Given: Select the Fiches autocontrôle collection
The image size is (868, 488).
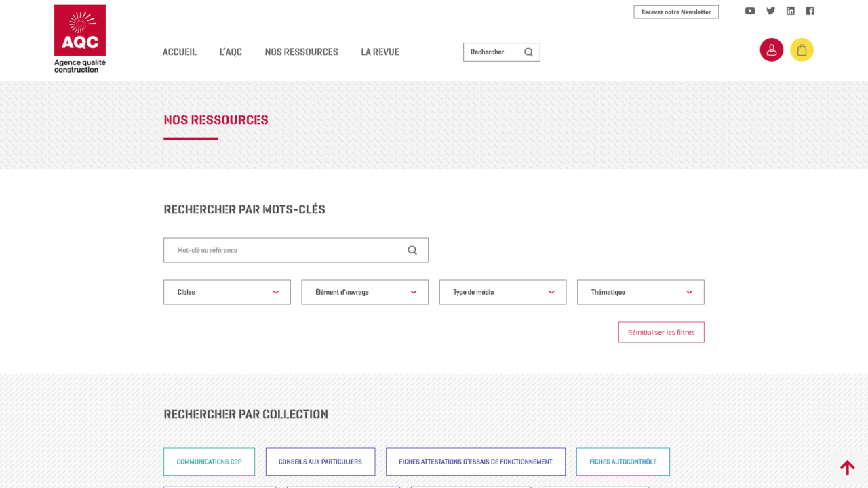Looking at the screenshot, I should point(623,462).
